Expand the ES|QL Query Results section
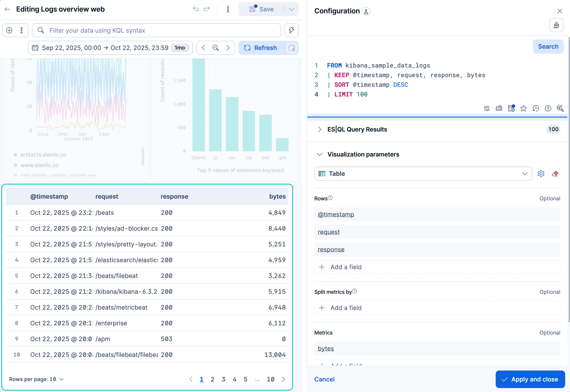The width and height of the screenshot is (570, 392). (319, 129)
